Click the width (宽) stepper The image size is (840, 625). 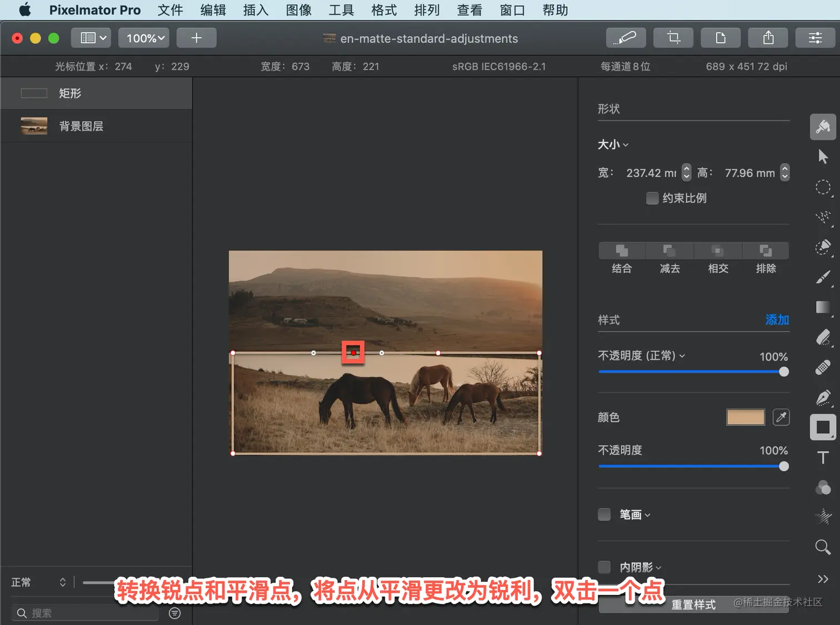point(687,172)
